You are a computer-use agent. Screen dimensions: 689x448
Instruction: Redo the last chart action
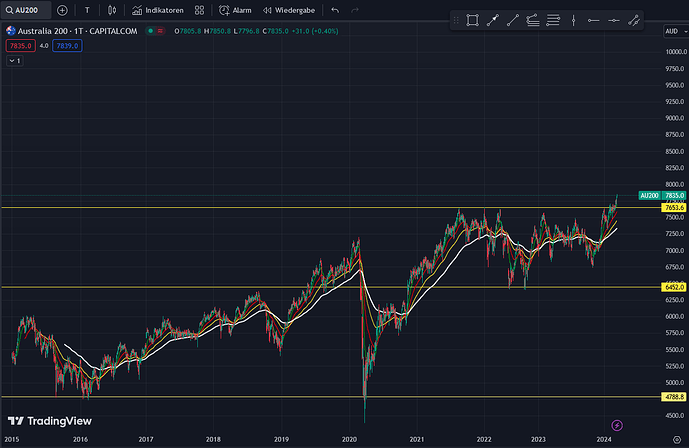(355, 10)
